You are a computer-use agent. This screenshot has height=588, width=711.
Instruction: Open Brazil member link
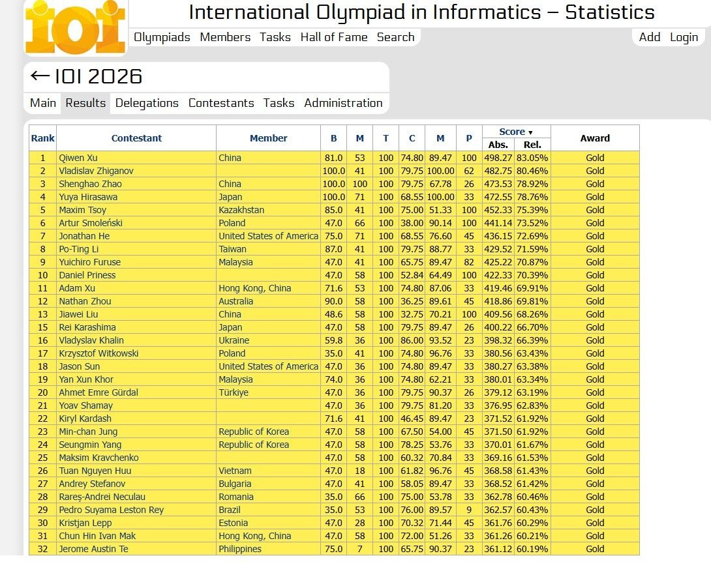230,510
